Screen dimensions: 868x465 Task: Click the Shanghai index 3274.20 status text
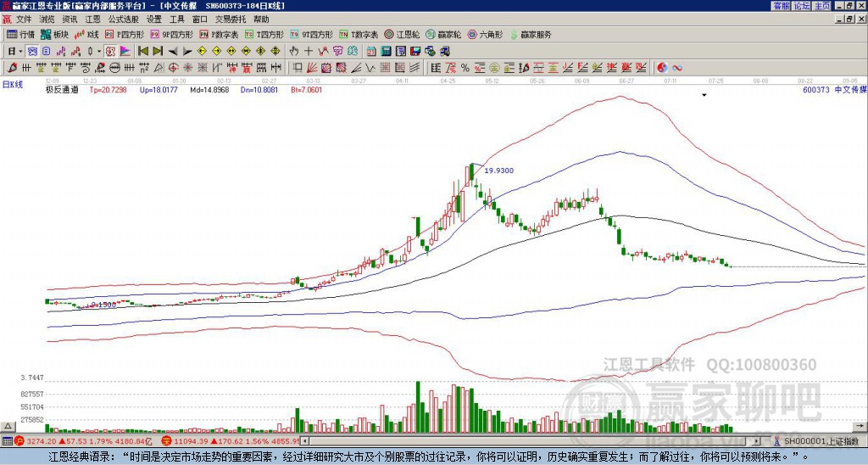pyautogui.click(x=42, y=441)
